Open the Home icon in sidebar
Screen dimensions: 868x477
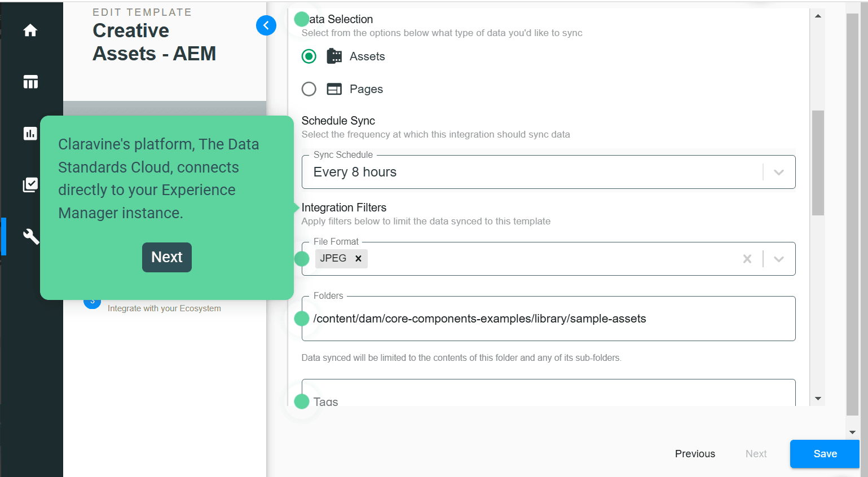click(x=30, y=30)
